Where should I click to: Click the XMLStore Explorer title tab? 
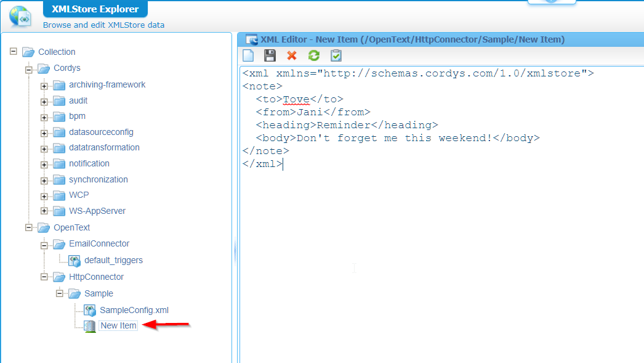95,9
